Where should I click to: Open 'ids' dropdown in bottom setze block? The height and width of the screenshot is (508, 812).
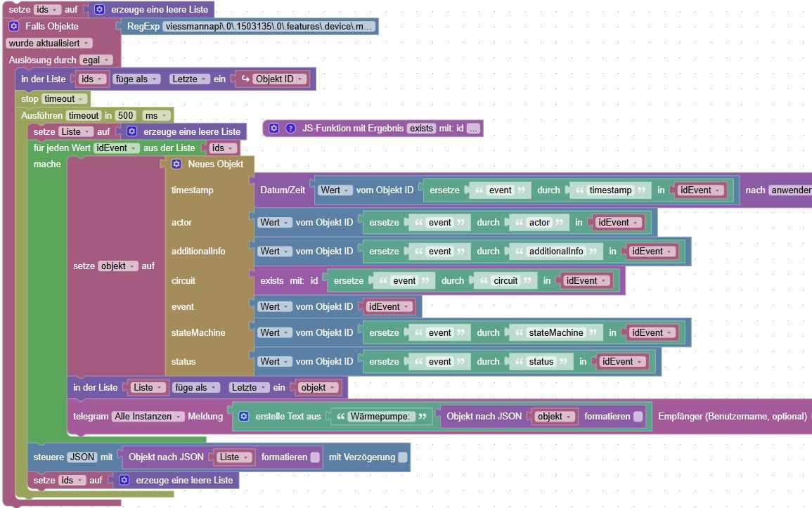click(x=72, y=480)
